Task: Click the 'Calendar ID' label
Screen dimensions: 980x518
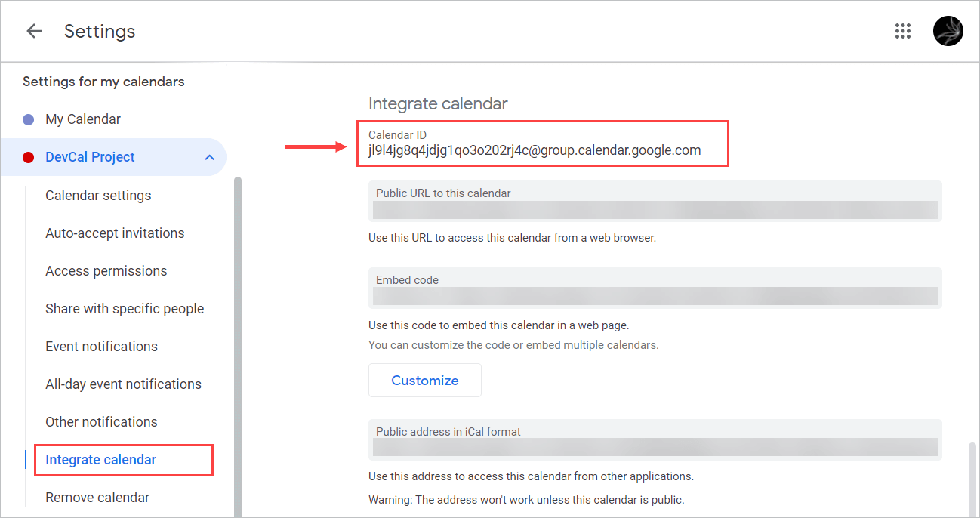Action: 397,135
